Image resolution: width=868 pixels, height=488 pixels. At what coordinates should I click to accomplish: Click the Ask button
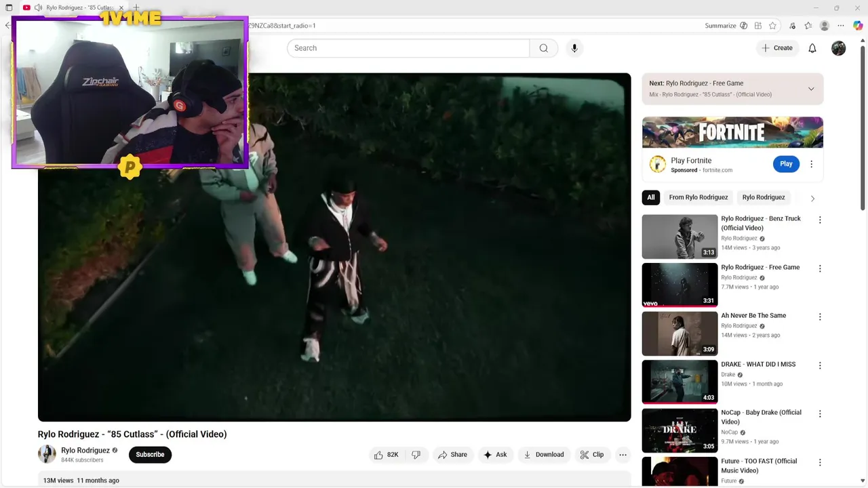click(495, 455)
